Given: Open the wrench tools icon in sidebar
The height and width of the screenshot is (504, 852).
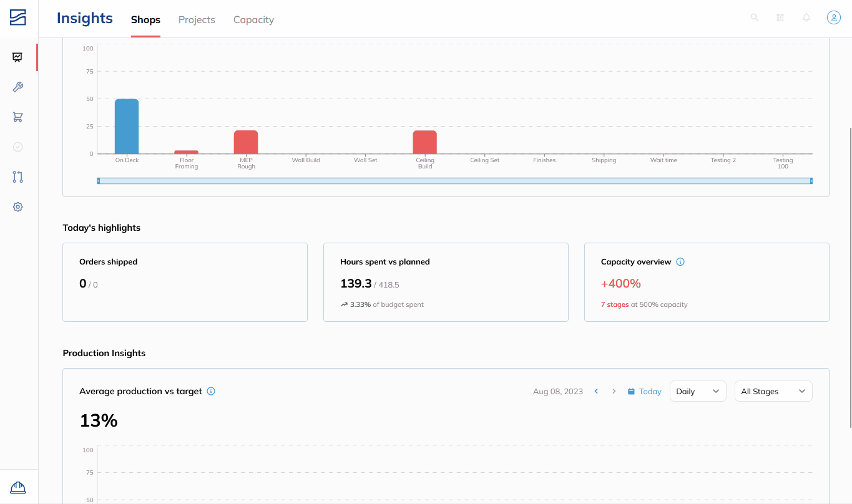Looking at the screenshot, I should [17, 87].
